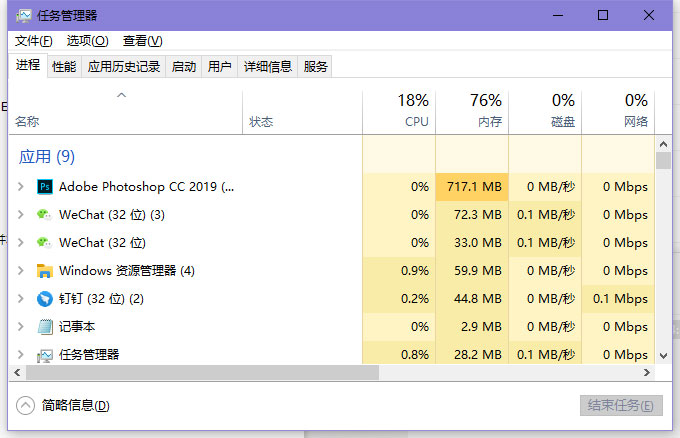The width and height of the screenshot is (680, 438).
Task: Sort processes by 内存 column header
Action: pos(472,111)
